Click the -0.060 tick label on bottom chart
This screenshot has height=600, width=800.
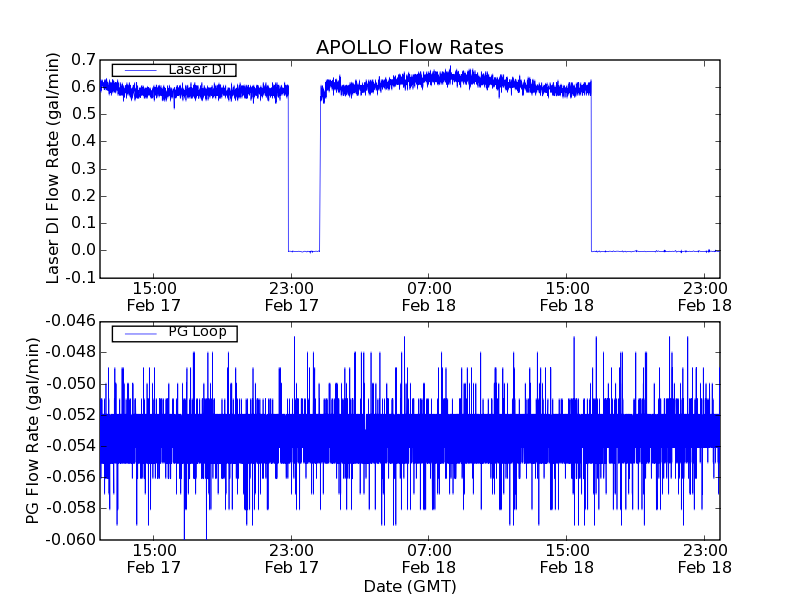(x=70, y=539)
